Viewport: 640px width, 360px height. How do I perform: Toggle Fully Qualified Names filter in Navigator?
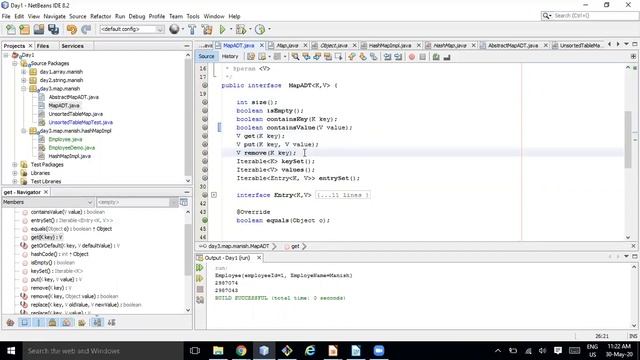pyautogui.click(x=82, y=322)
